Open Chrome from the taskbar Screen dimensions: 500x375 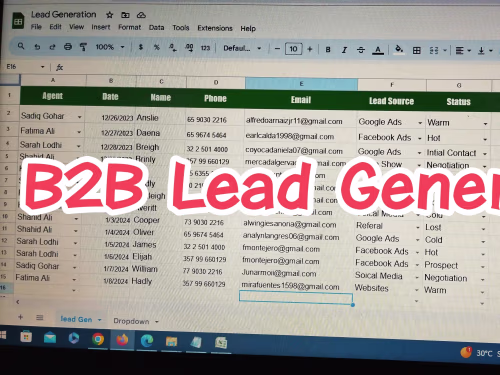pyautogui.click(x=98, y=339)
